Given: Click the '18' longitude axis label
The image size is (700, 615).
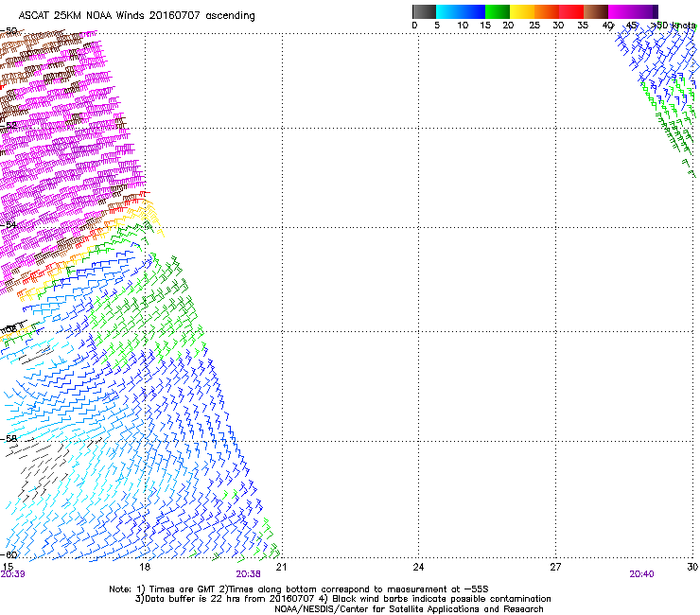Looking at the screenshot, I should point(145,567).
